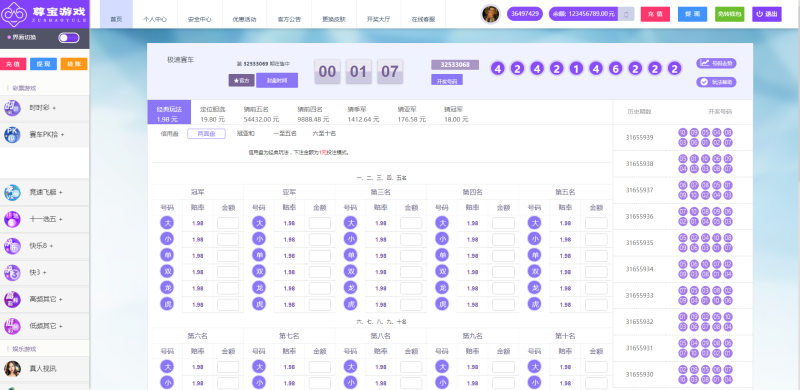The width and height of the screenshot is (800, 390).
Task: Click the 开奖号码 button
Action: (447, 81)
